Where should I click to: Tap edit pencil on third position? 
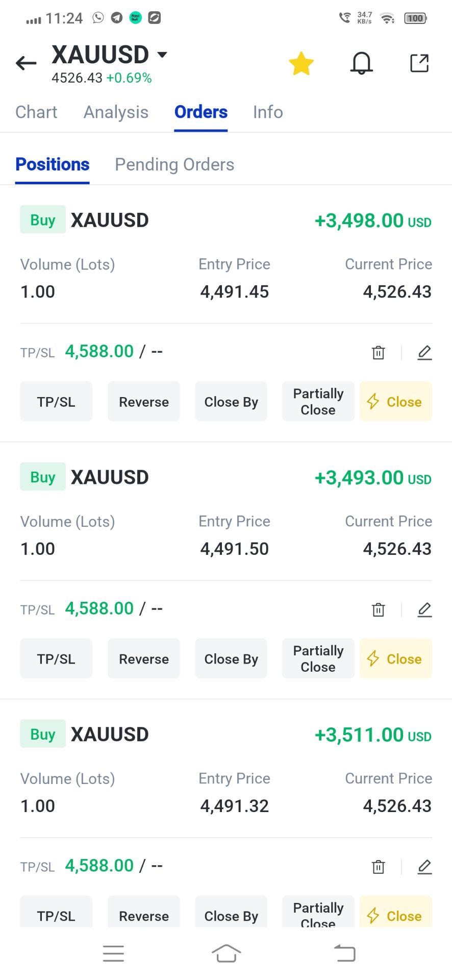click(x=424, y=867)
